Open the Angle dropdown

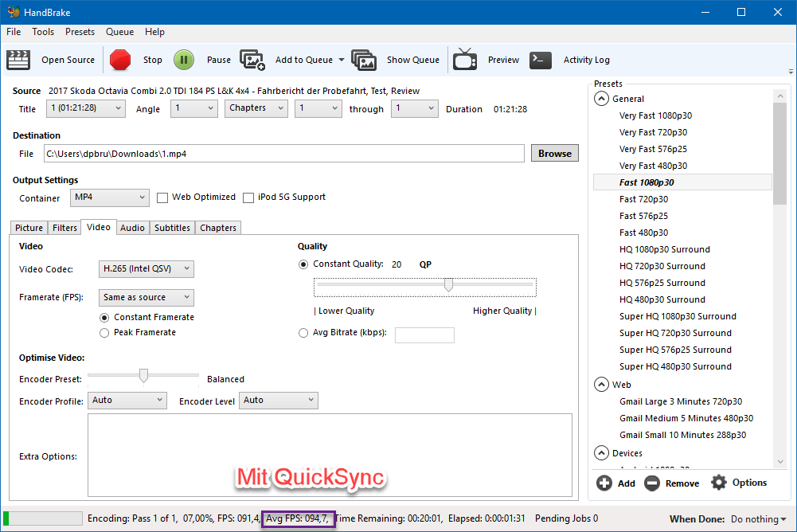[x=194, y=108]
